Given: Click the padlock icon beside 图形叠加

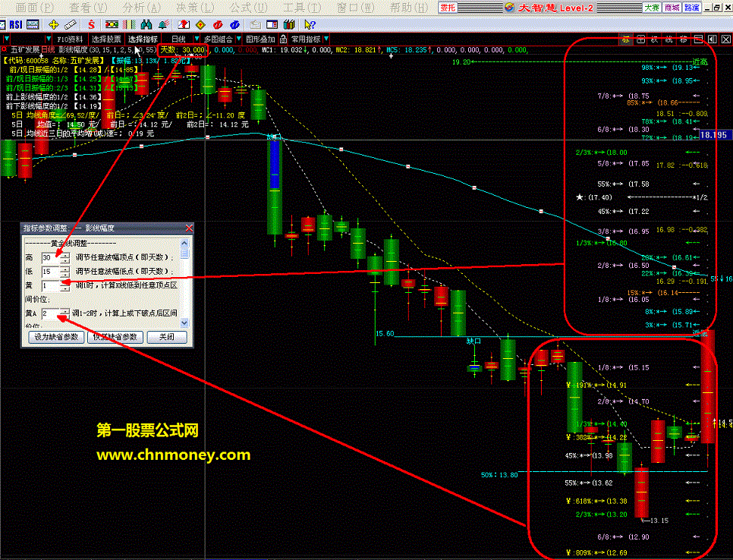Looking at the screenshot, I should point(283,39).
